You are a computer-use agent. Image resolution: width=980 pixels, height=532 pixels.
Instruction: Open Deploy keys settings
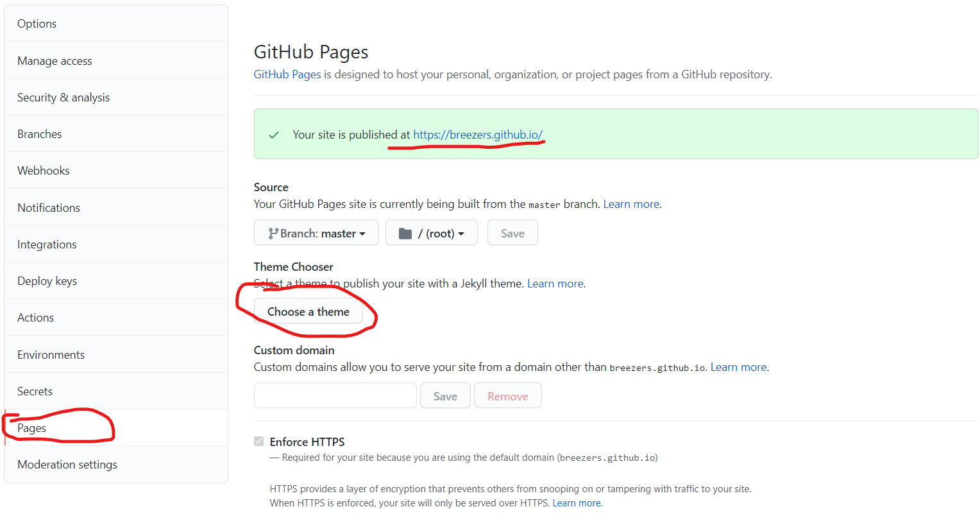pos(116,281)
